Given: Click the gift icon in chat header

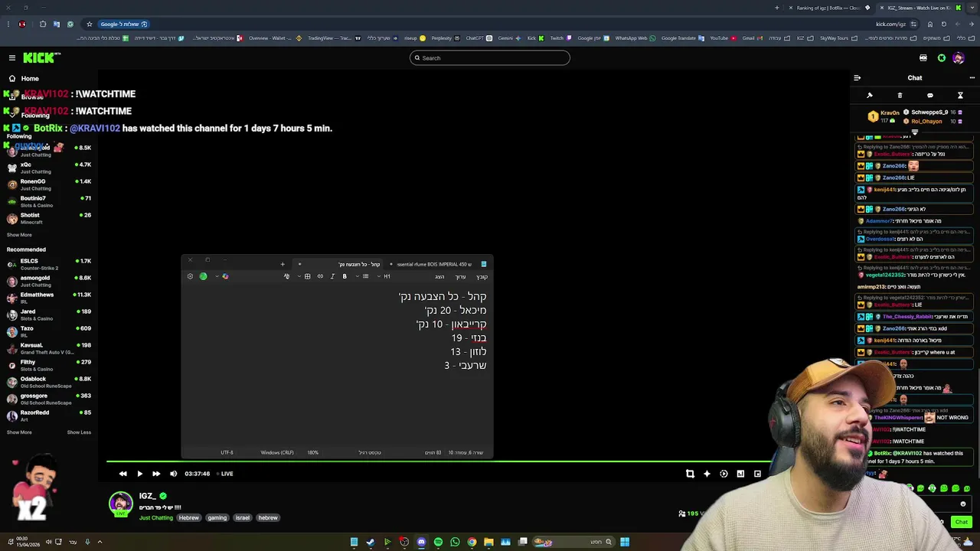Looking at the screenshot, I should (900, 96).
